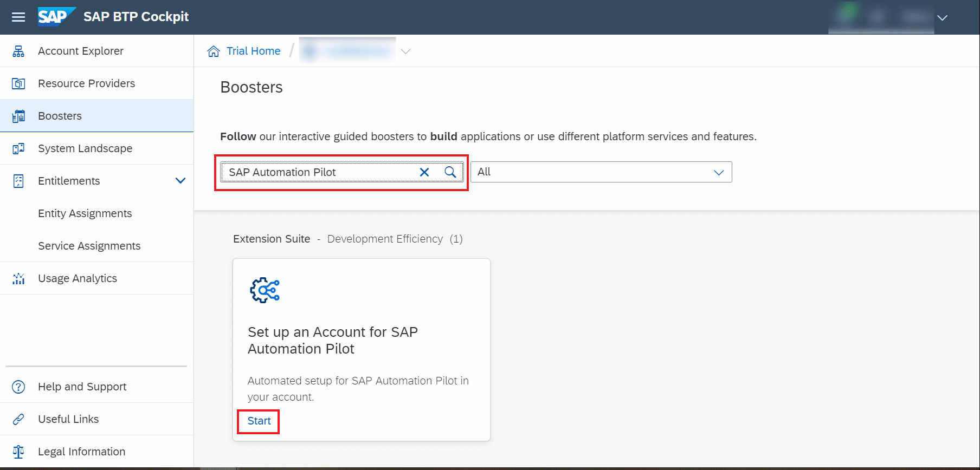
Task: Click the SAP logo
Action: 56,17
